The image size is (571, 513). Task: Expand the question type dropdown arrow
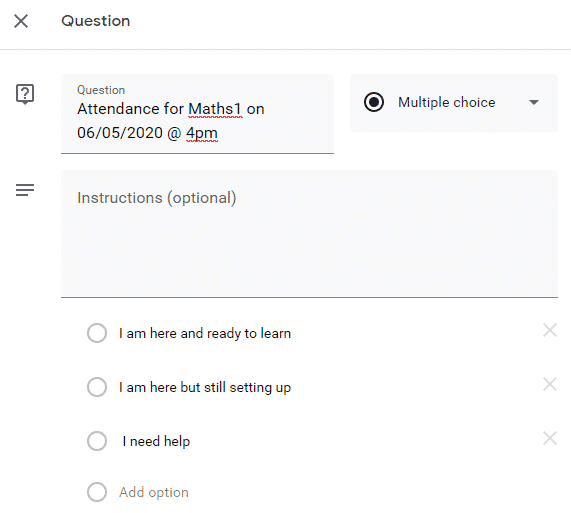[534, 103]
